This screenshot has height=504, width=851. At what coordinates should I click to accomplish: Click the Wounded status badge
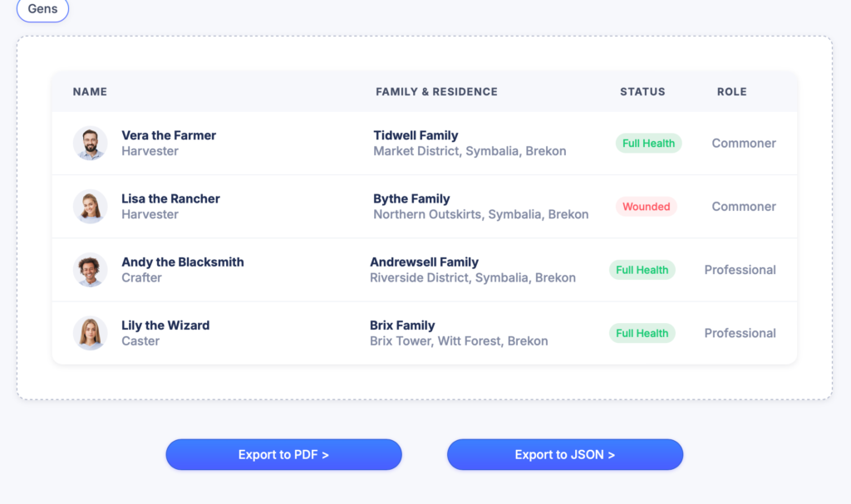(646, 207)
